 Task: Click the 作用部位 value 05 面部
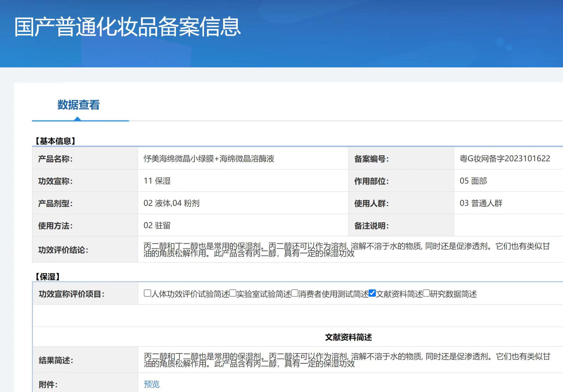[x=473, y=181]
